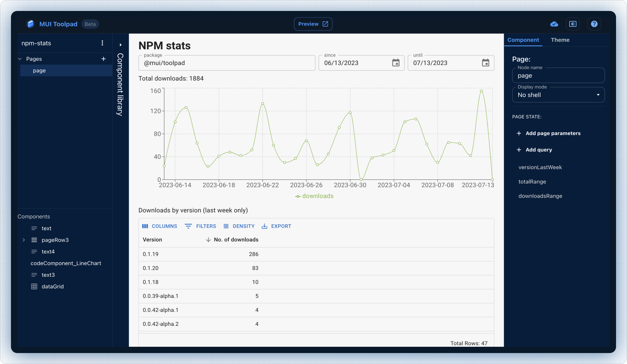Click the text component icon in Components list

pyautogui.click(x=34, y=228)
